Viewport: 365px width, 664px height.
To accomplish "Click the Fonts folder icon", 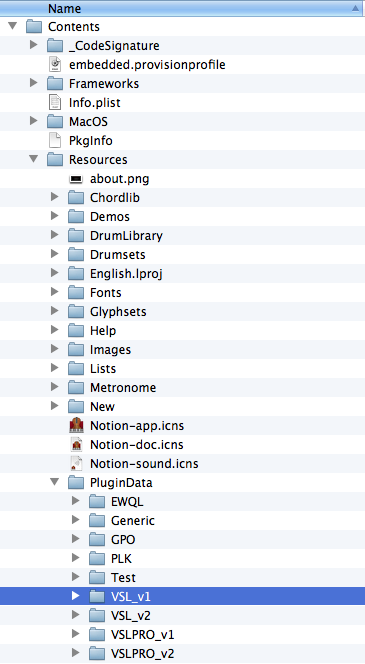I will pos(76,293).
